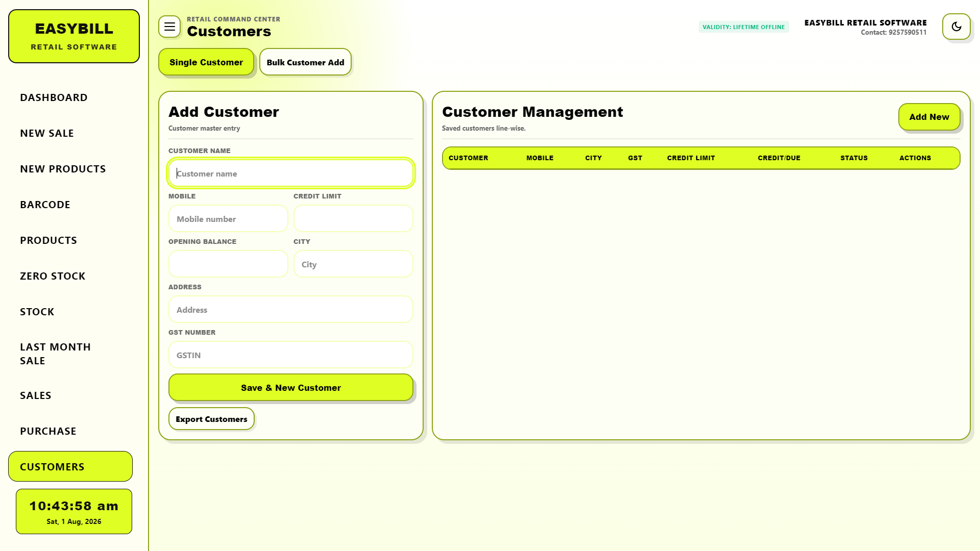Focus the Customer name field
Screen dimensions: 980x551
click(291, 173)
